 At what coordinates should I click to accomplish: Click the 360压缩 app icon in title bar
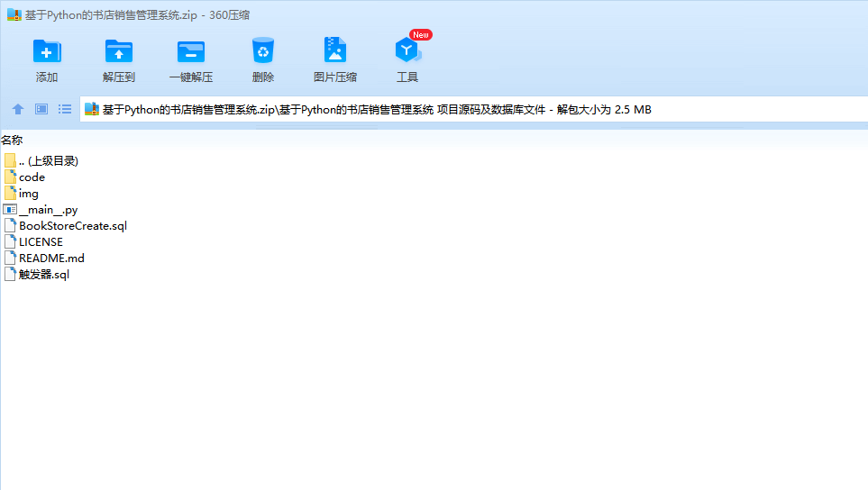coord(14,15)
